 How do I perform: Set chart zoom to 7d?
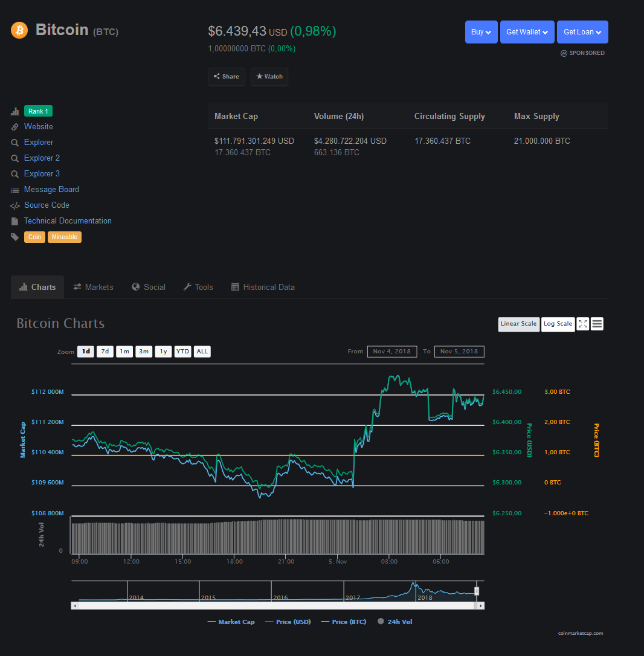[x=105, y=352]
